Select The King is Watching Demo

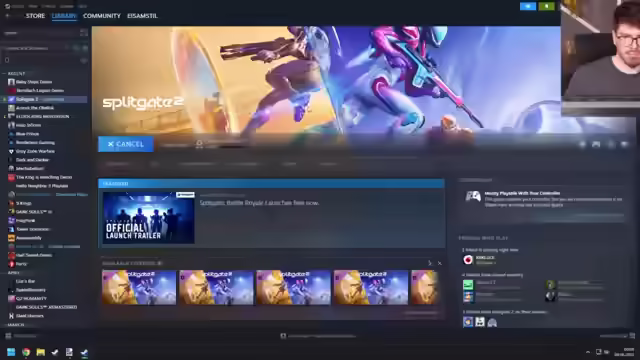(44, 177)
